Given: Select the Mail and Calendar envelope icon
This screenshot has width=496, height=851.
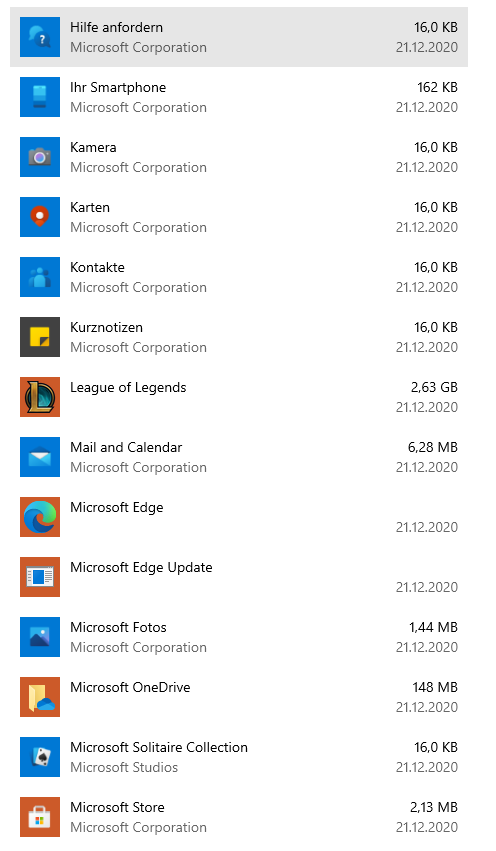Looking at the screenshot, I should click(x=40, y=457).
